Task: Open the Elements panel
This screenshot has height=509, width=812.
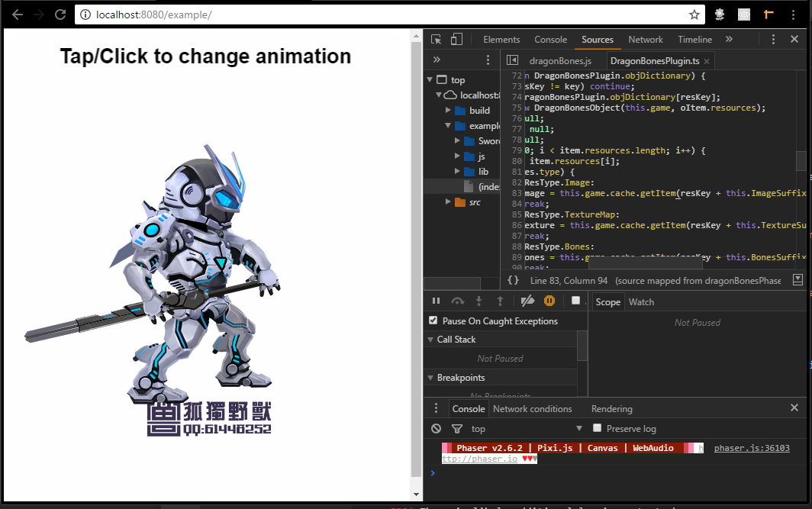Action: pos(501,40)
